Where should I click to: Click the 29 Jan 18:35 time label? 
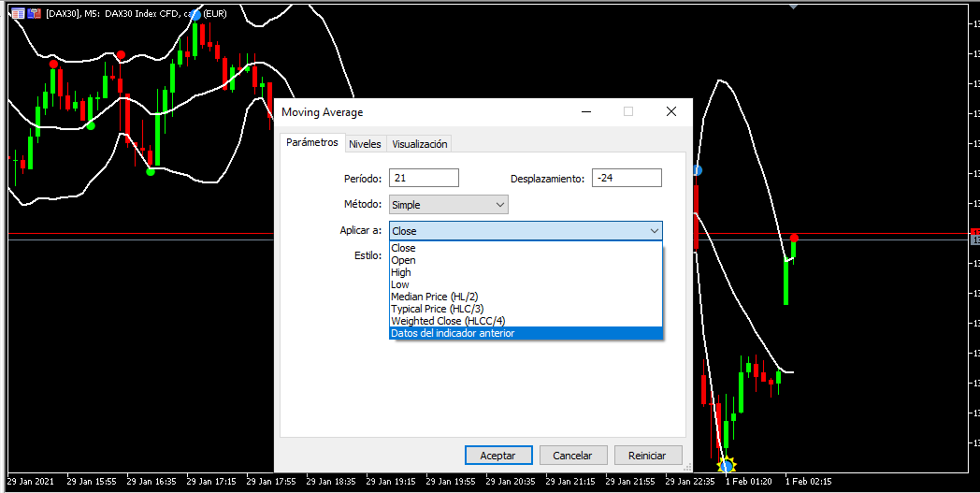coord(331,481)
